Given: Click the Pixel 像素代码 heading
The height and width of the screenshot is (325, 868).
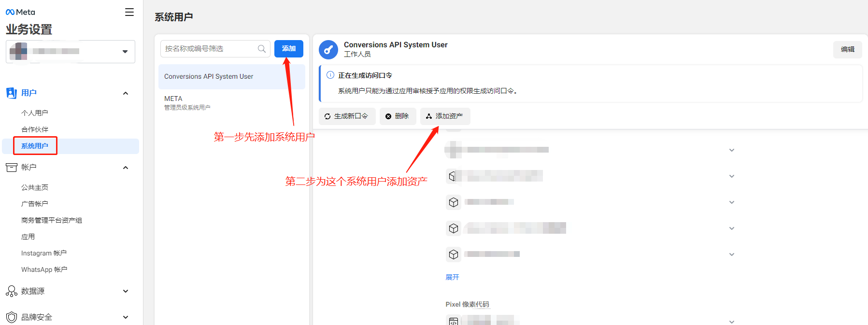Looking at the screenshot, I should [x=468, y=304].
